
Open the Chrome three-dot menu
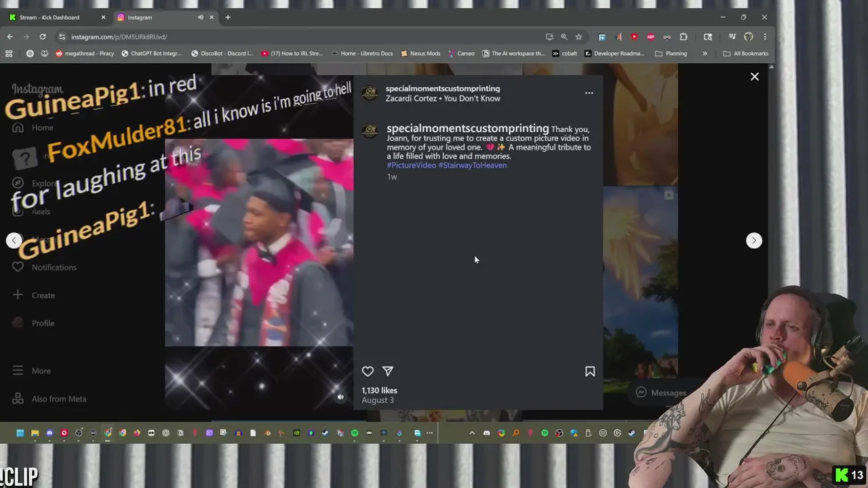point(765,37)
